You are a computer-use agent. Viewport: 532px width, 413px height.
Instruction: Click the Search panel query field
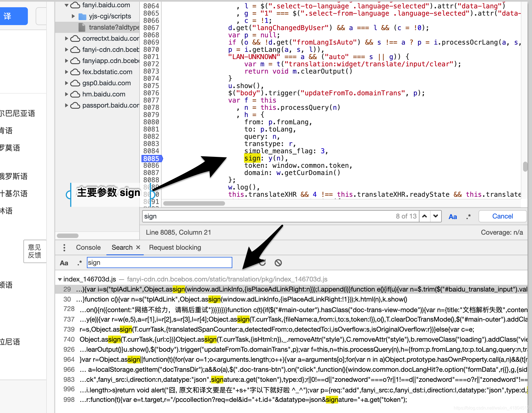tap(160, 263)
